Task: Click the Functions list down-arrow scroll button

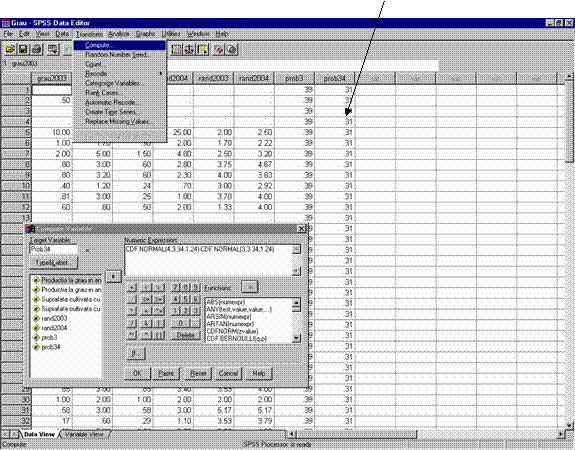Action: tap(296, 338)
